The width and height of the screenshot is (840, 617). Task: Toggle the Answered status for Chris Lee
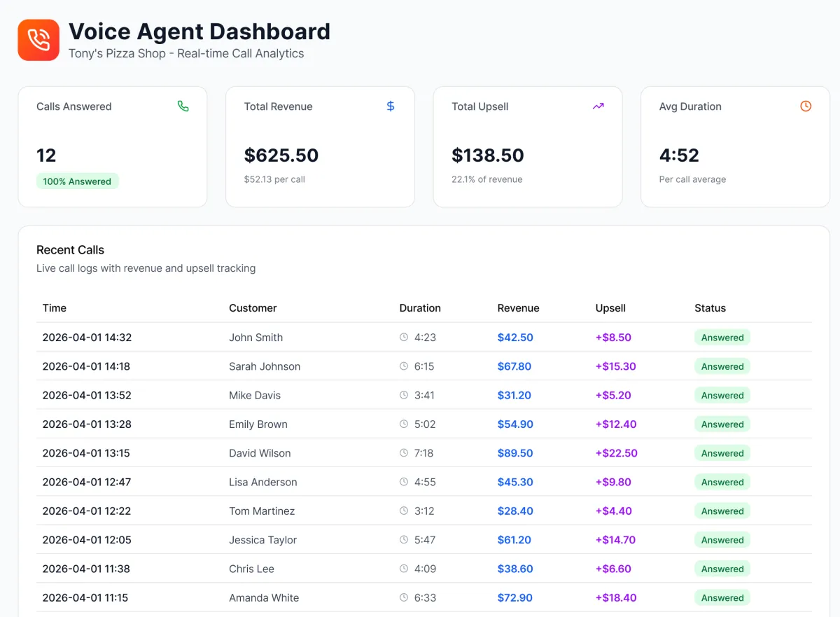click(x=722, y=568)
